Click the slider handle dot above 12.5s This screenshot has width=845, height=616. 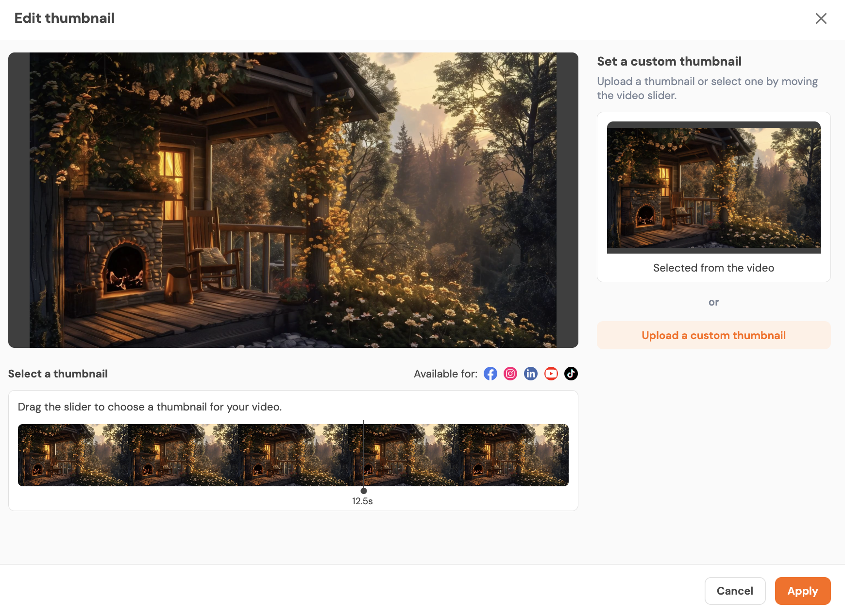364,491
